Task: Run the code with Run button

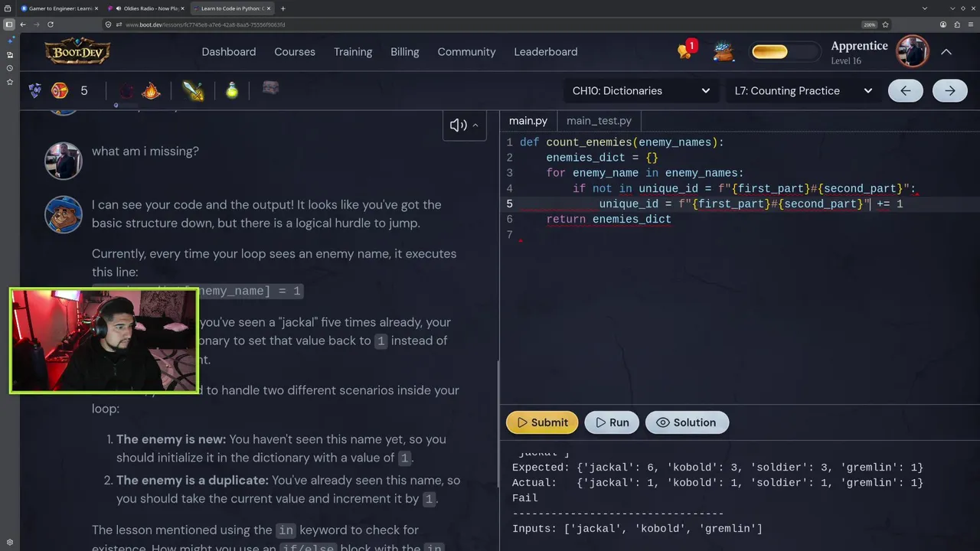Action: point(612,422)
